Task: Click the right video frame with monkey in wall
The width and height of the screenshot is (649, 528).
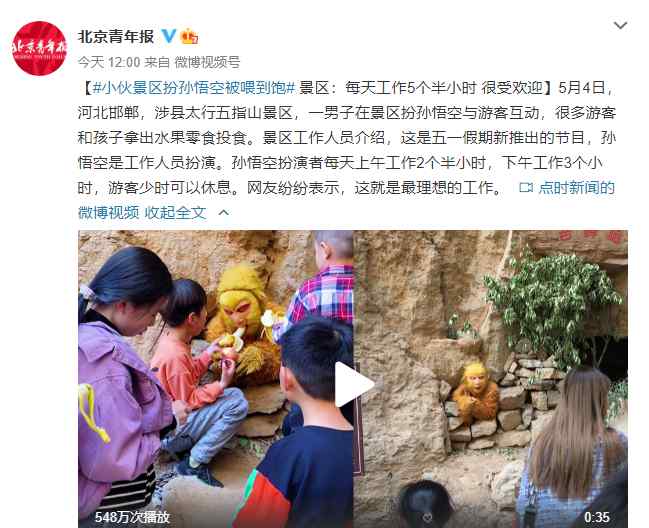Action: pyautogui.click(x=490, y=379)
